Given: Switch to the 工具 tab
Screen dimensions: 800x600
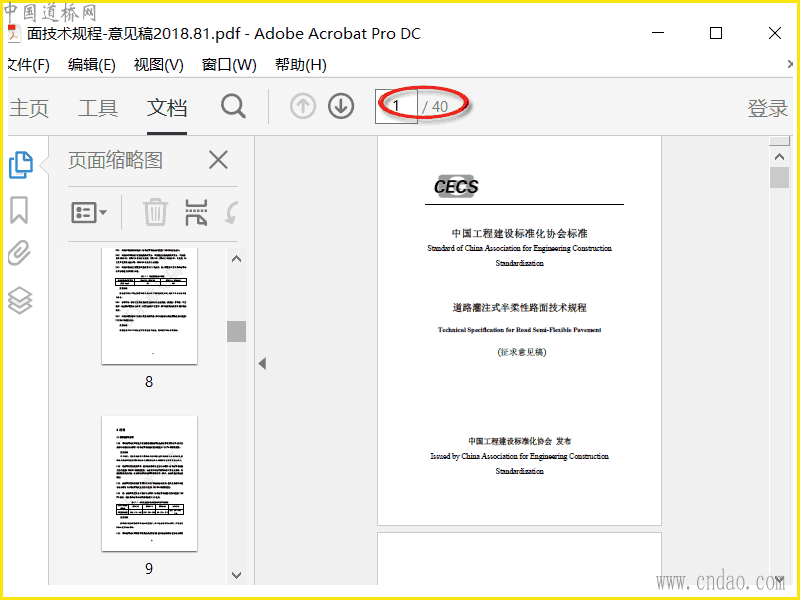Looking at the screenshot, I should (98, 108).
